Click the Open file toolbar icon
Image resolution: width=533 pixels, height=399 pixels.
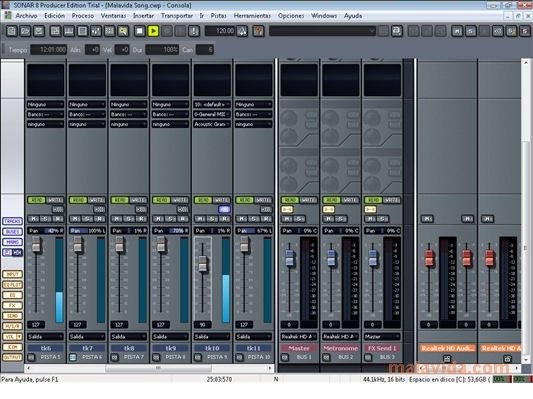(x=25, y=31)
